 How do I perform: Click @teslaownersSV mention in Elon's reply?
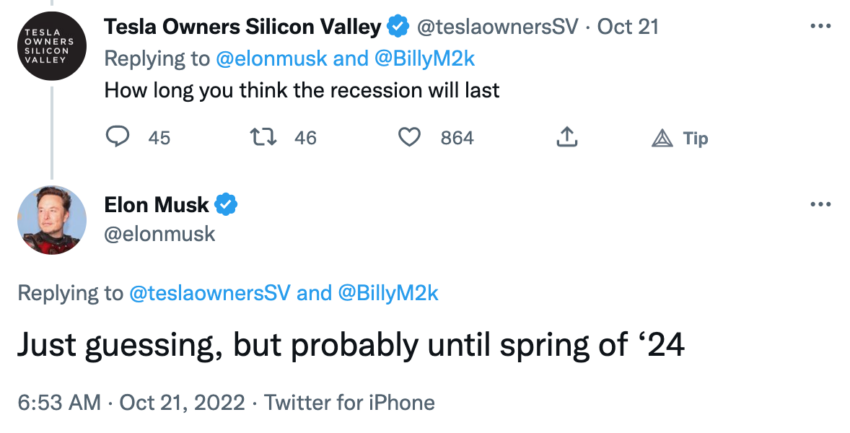210,292
